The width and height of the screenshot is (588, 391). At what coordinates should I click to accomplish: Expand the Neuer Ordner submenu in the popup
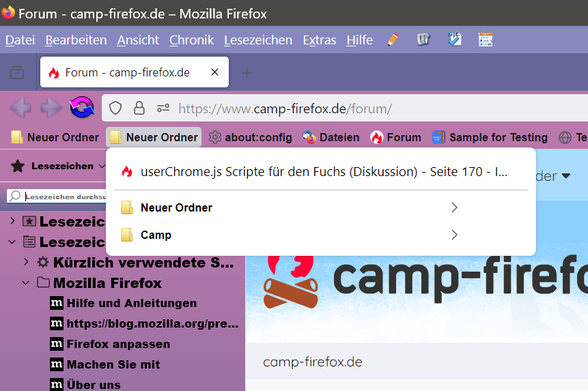pos(320,207)
